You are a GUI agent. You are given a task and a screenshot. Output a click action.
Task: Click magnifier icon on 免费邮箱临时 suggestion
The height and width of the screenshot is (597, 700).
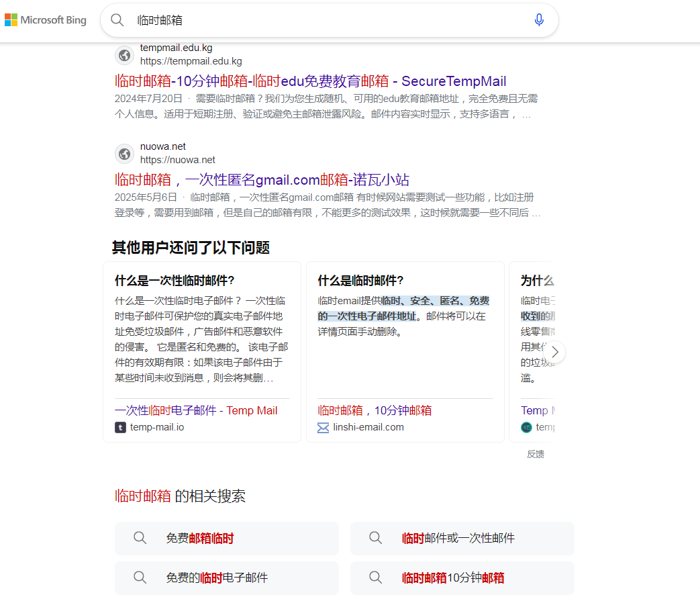(140, 538)
